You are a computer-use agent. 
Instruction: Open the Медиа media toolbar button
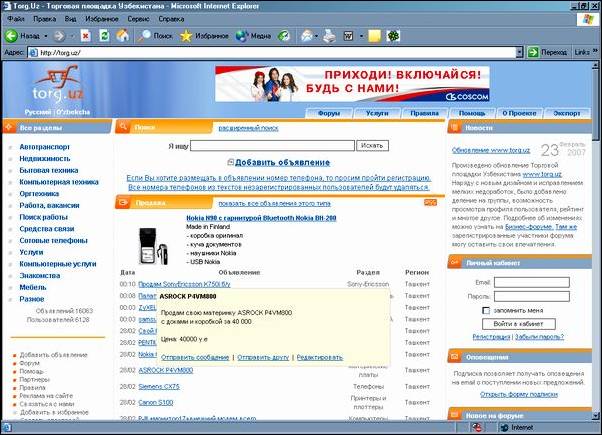251,35
